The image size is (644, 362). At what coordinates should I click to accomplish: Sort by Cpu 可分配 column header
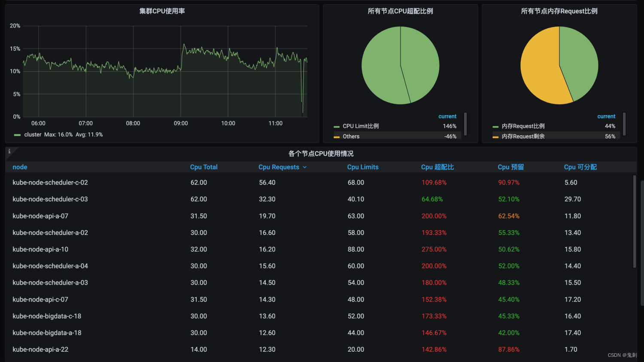[580, 167]
